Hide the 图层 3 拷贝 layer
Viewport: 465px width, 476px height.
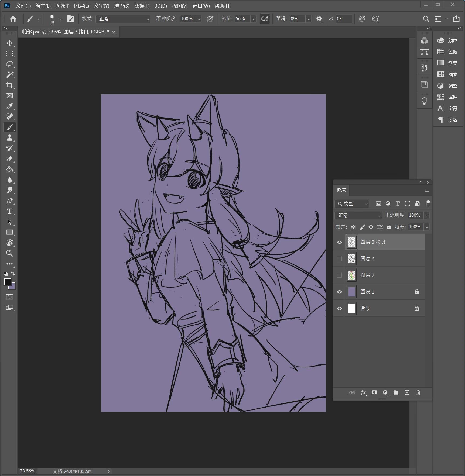(339, 242)
